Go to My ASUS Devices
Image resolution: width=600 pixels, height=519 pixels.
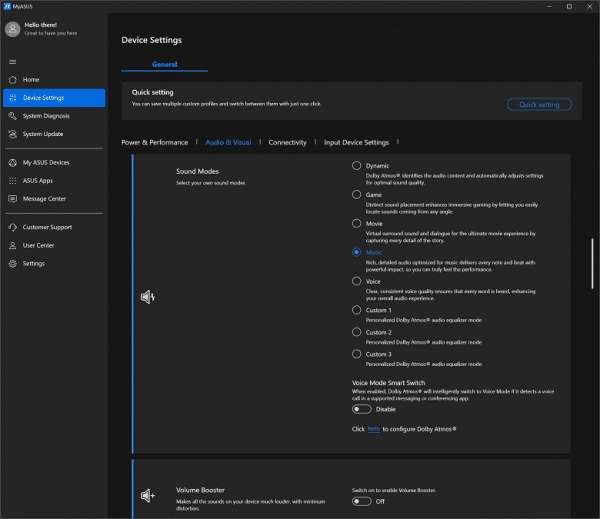click(46, 162)
